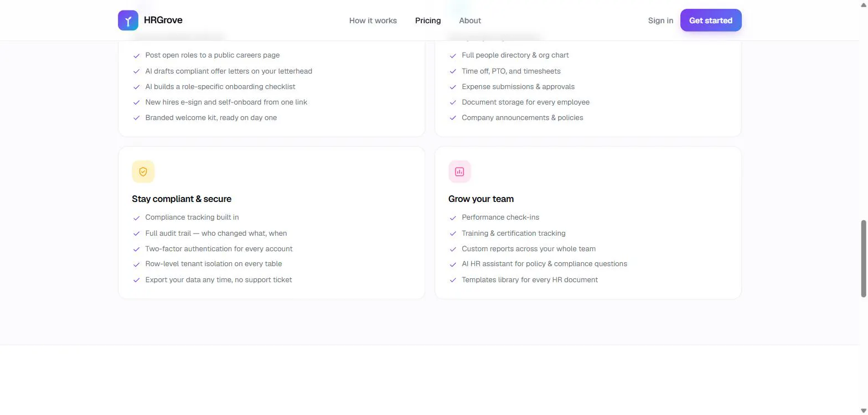Image resolution: width=868 pixels, height=415 pixels.
Task: Click the pink bar chart icon
Action: (459, 172)
